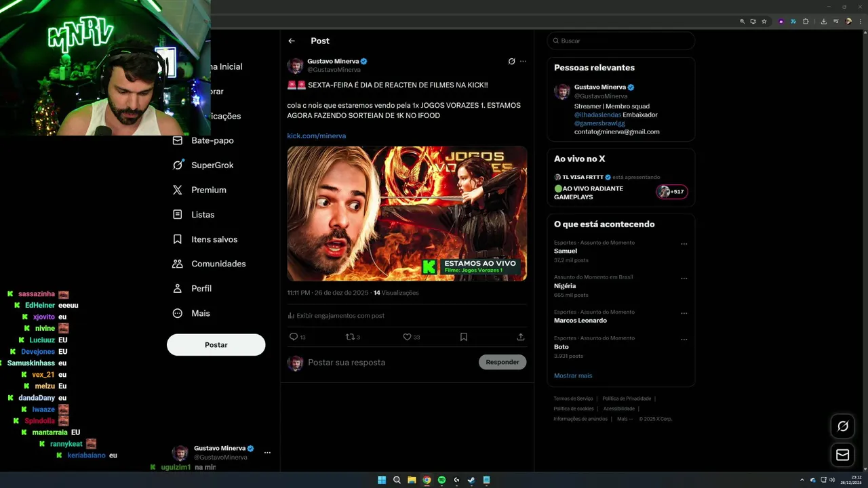Click the Comunidades people icon
Viewport: 868px width, 488px height.
point(178,264)
